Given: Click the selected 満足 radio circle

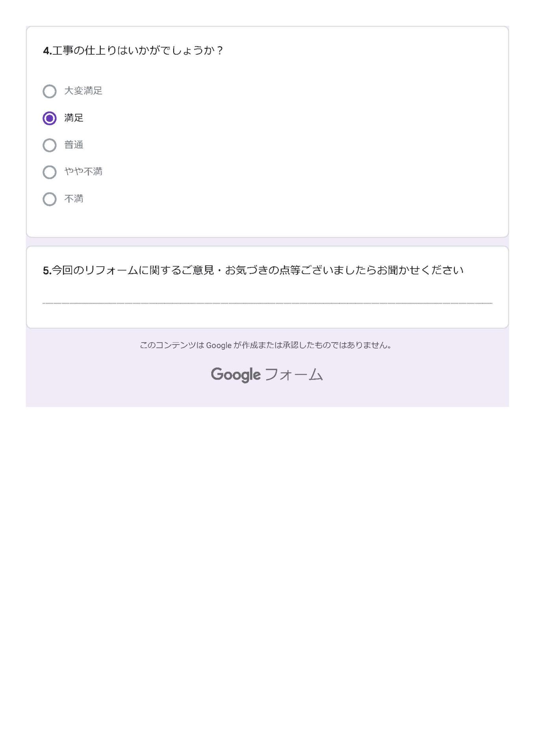Looking at the screenshot, I should 49,118.
